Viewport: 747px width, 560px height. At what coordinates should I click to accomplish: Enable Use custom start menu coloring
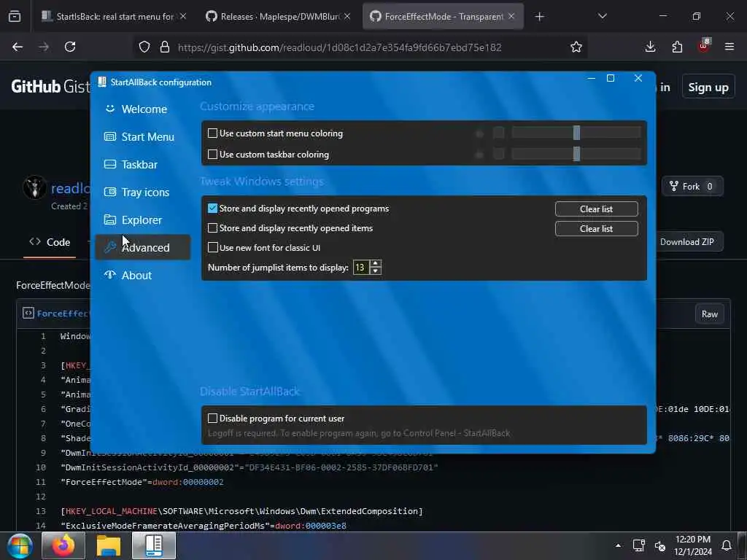212,133
